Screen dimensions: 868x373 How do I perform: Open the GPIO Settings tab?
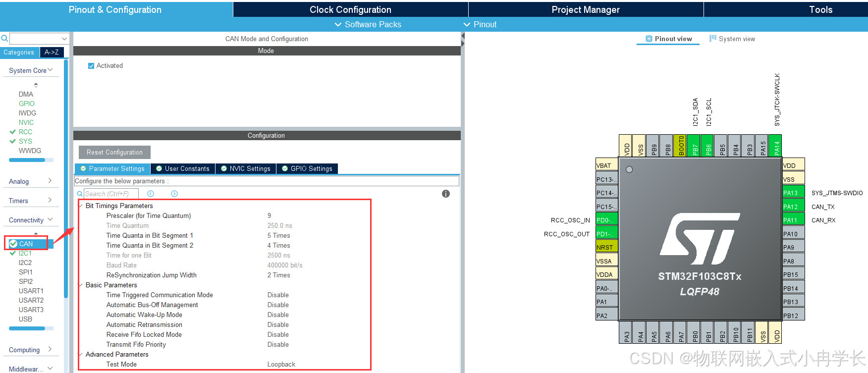tap(307, 168)
